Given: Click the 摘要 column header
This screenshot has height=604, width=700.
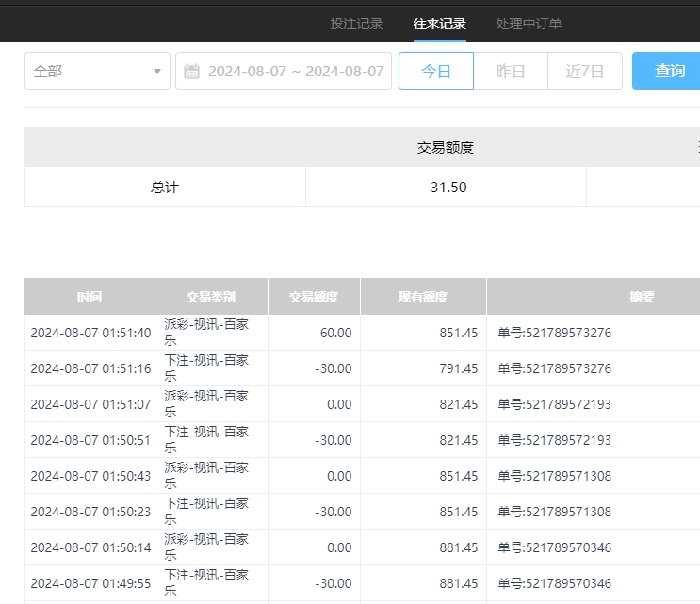Looking at the screenshot, I should (642, 297).
